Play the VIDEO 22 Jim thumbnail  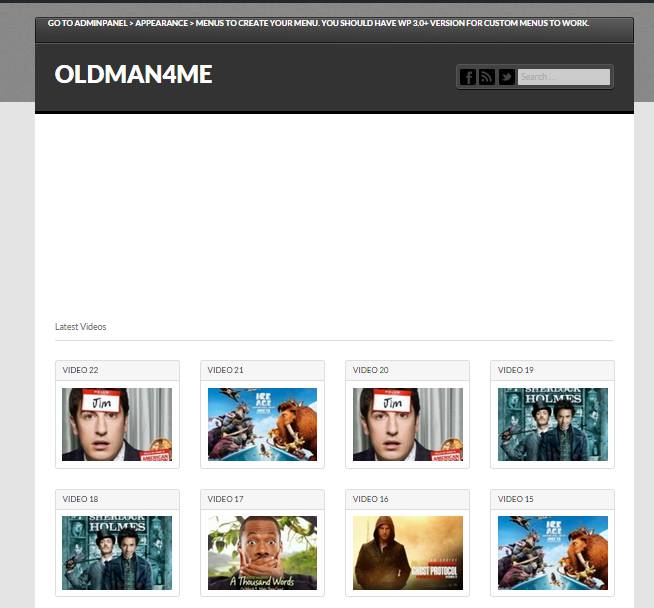tap(117, 425)
